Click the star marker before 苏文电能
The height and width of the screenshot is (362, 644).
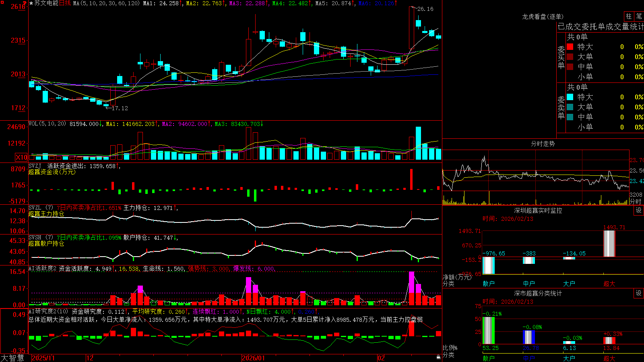pos(31,3)
